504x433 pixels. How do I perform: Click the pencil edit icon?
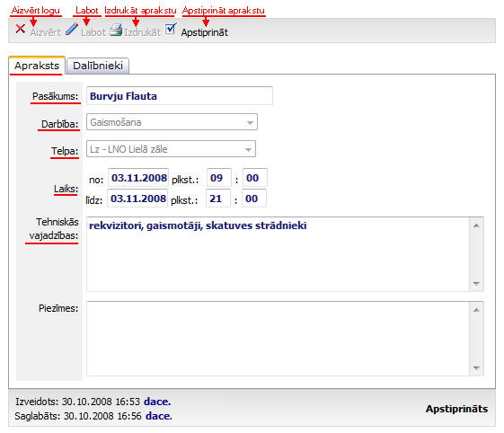(71, 30)
